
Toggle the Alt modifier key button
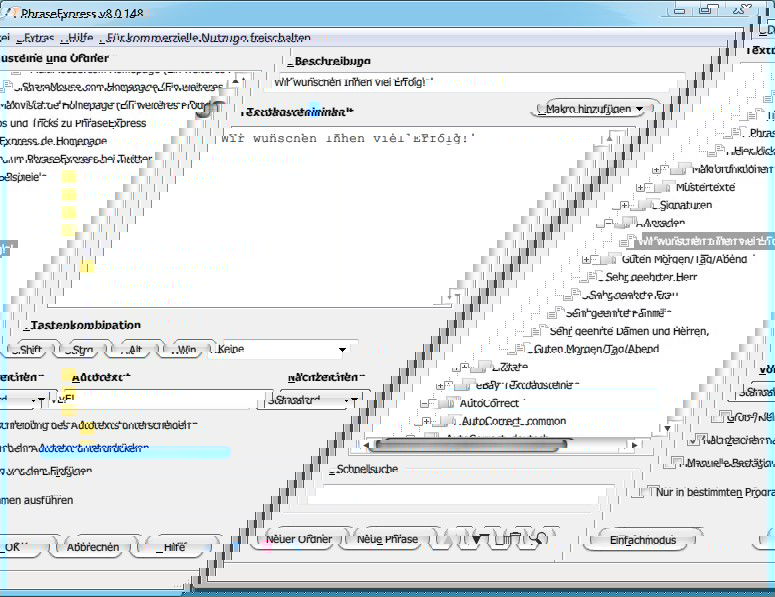(x=134, y=349)
